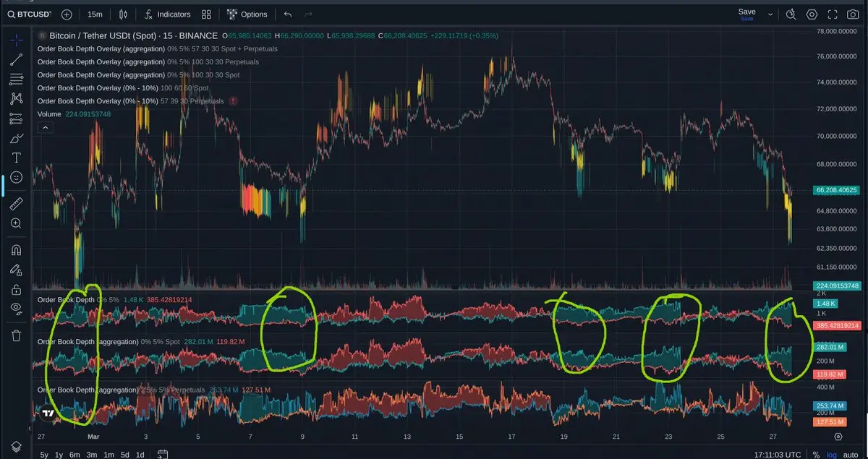Collapse the indicator legend with arrow
This screenshot has height=459, width=868.
click(x=45, y=127)
